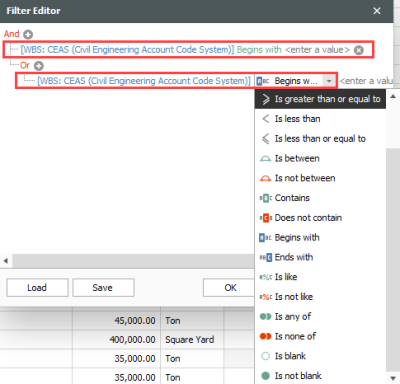Click the Load button
400x384 pixels.
37,288
